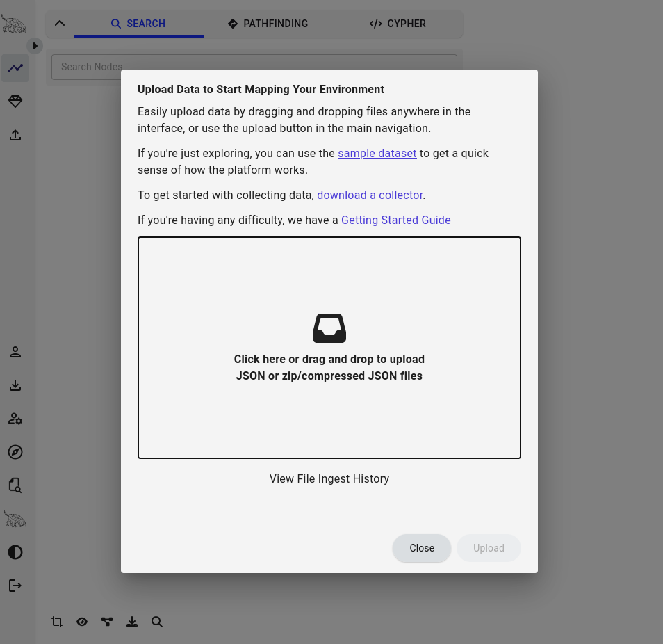The width and height of the screenshot is (663, 644).
Task: Open the Download Collectors sidebar icon
Action: click(15, 385)
